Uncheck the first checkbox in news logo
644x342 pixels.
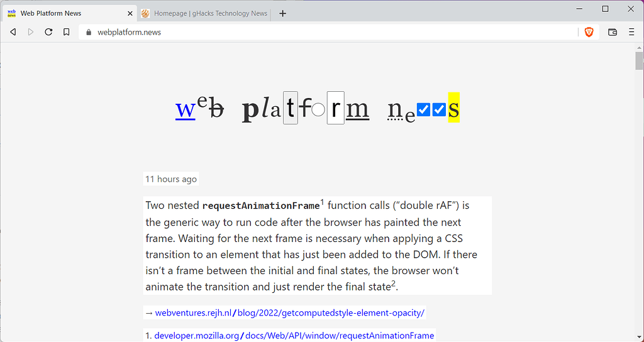point(423,109)
